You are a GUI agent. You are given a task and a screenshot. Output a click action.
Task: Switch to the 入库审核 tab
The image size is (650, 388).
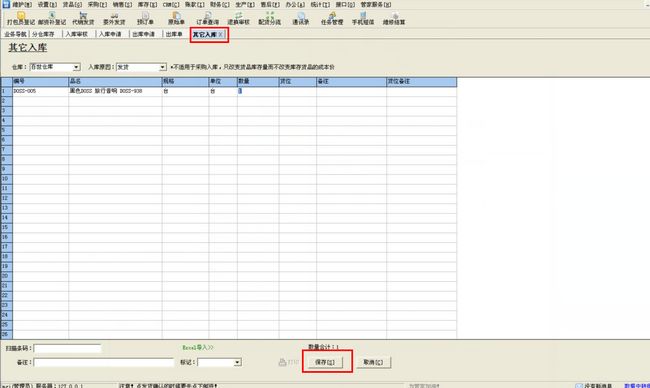[77, 34]
